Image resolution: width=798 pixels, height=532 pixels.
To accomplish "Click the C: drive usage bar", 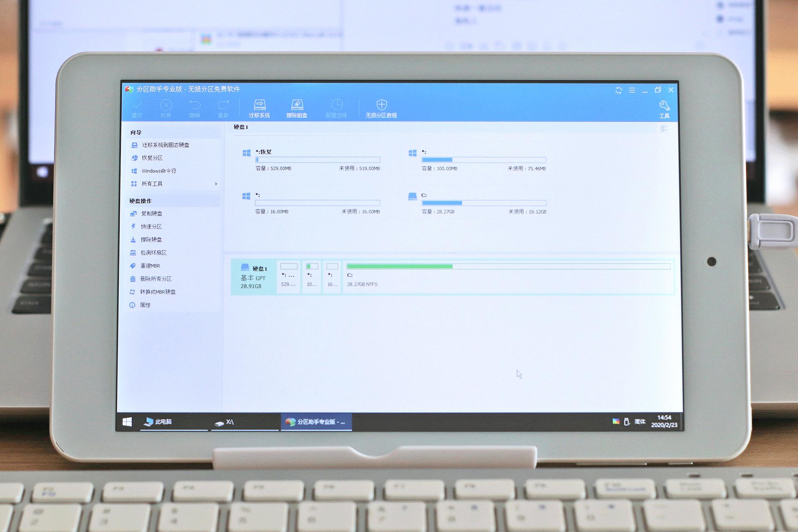I will [x=483, y=203].
